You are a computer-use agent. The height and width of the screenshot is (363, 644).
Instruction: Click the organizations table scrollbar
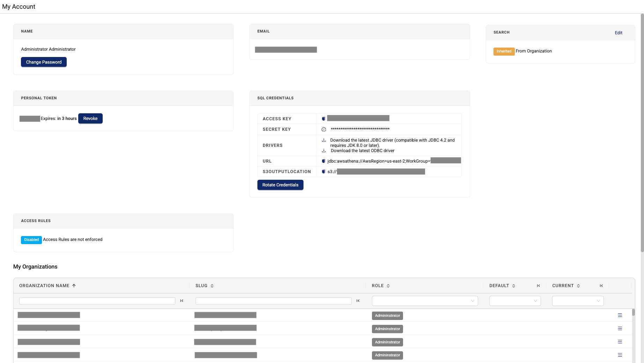[x=633, y=312]
